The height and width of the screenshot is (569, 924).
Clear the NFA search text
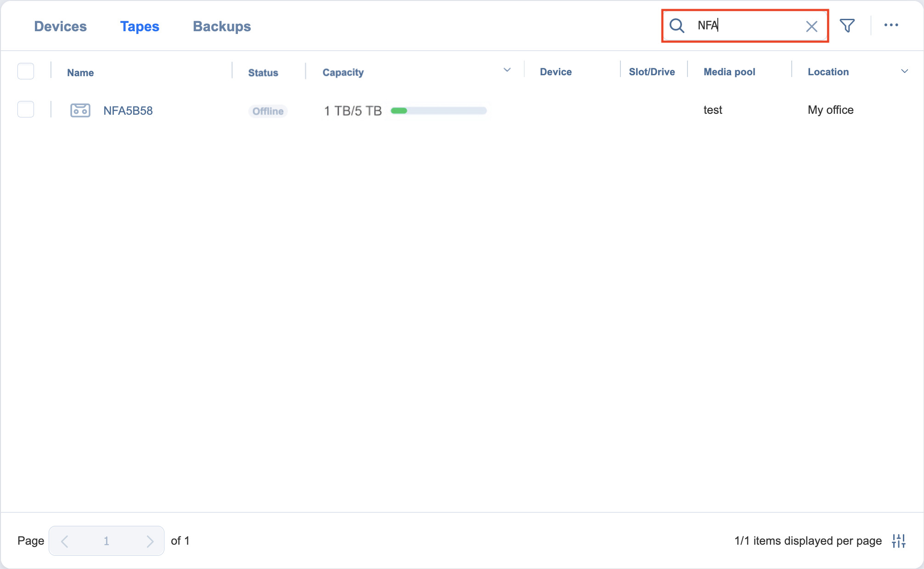pyautogui.click(x=811, y=27)
